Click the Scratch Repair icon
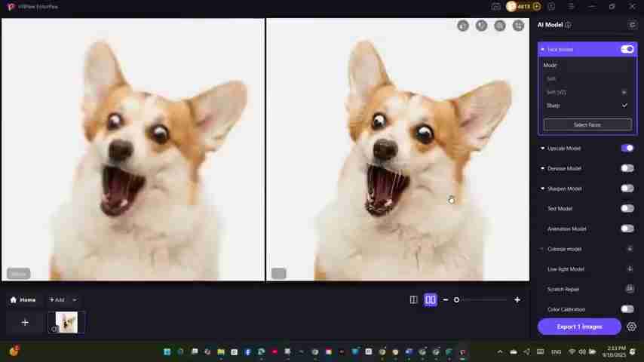The image size is (644, 362). (x=629, y=289)
